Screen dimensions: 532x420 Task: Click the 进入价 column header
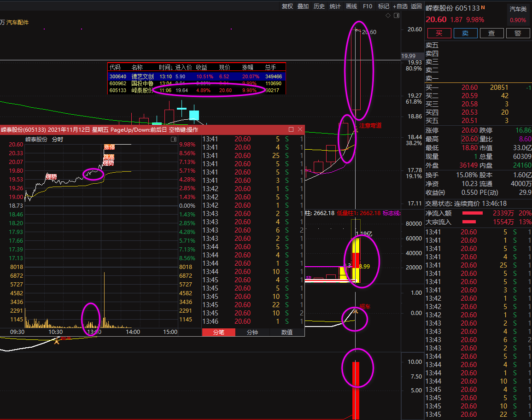(184, 67)
